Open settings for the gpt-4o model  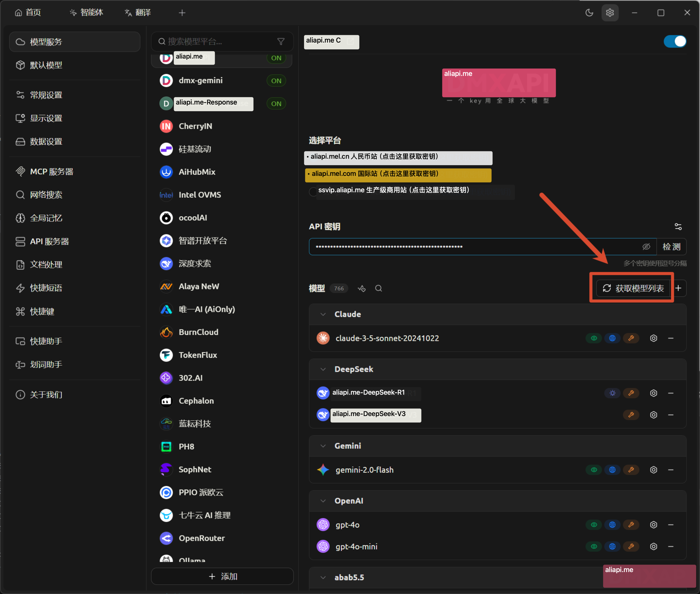click(x=654, y=525)
